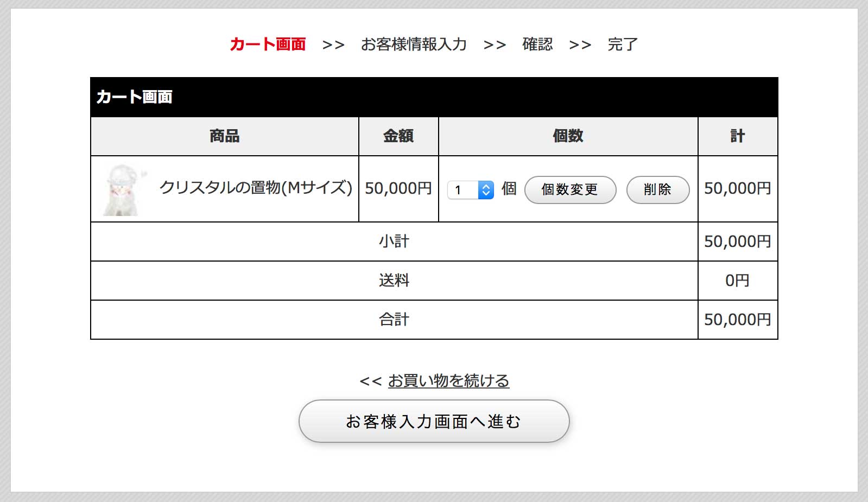Click the 金額 column header

398,136
